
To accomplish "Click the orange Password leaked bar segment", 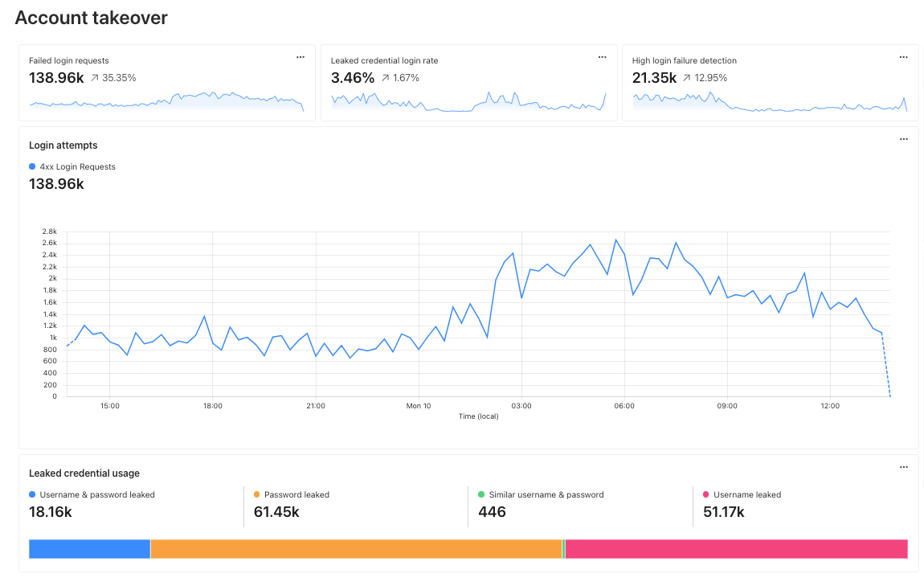I will click(x=356, y=549).
